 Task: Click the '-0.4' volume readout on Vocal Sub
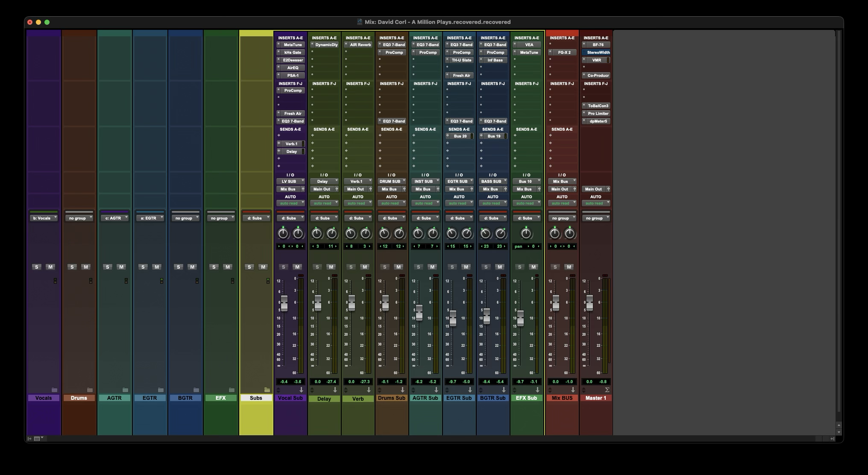283,382
